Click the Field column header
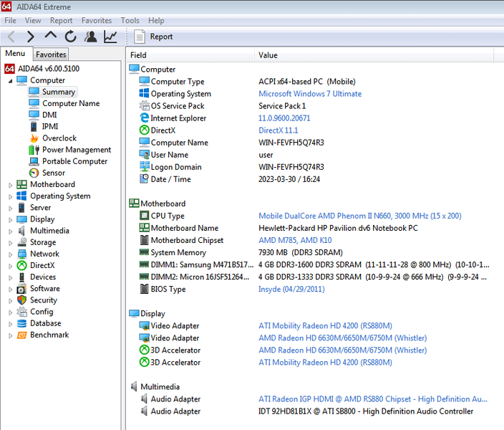The height and width of the screenshot is (430, 504). [190, 55]
